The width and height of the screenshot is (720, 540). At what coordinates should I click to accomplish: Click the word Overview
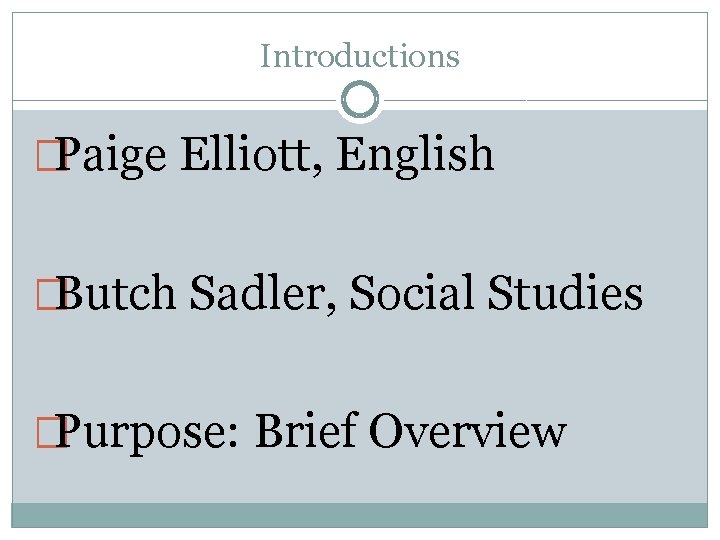pos(467,433)
